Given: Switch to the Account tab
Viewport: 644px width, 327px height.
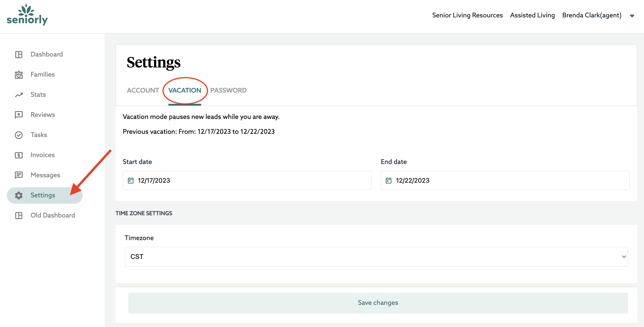Looking at the screenshot, I should point(143,90).
